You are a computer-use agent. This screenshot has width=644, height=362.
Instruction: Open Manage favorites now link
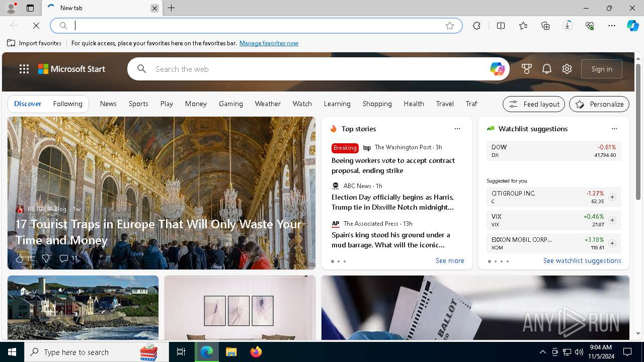269,43
